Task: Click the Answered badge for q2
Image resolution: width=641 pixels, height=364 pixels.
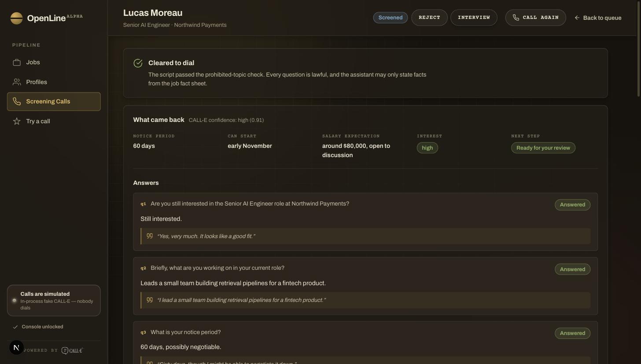Action: 572,269
